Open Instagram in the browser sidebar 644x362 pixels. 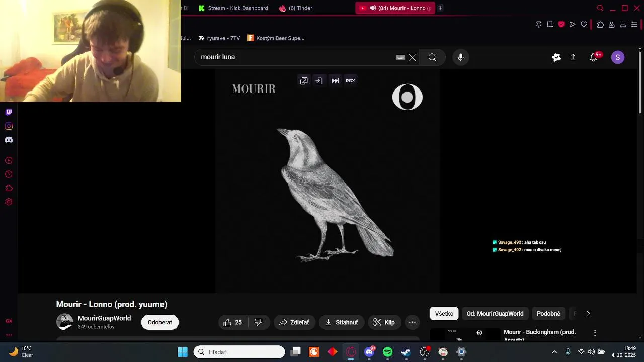(9, 126)
